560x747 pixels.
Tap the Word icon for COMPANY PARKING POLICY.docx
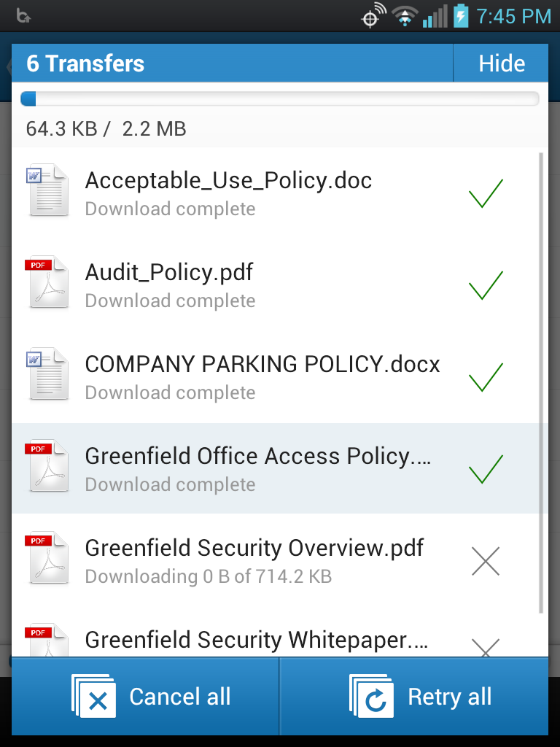(x=47, y=374)
